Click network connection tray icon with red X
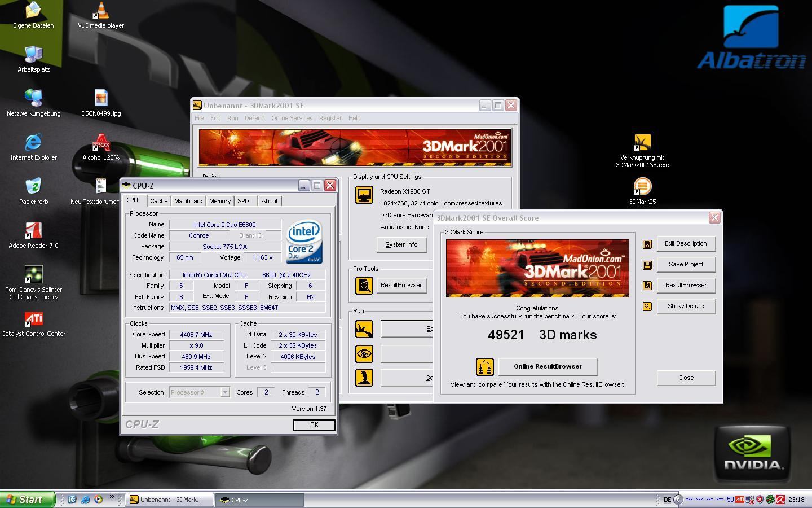 click(749, 500)
